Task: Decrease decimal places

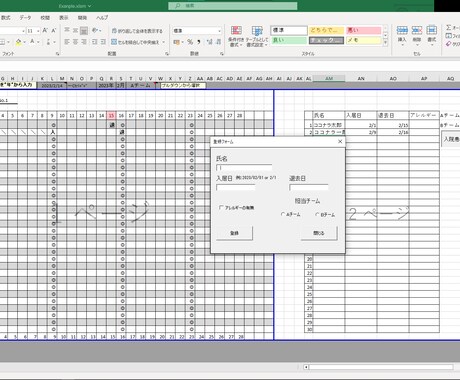Action: 218,42
